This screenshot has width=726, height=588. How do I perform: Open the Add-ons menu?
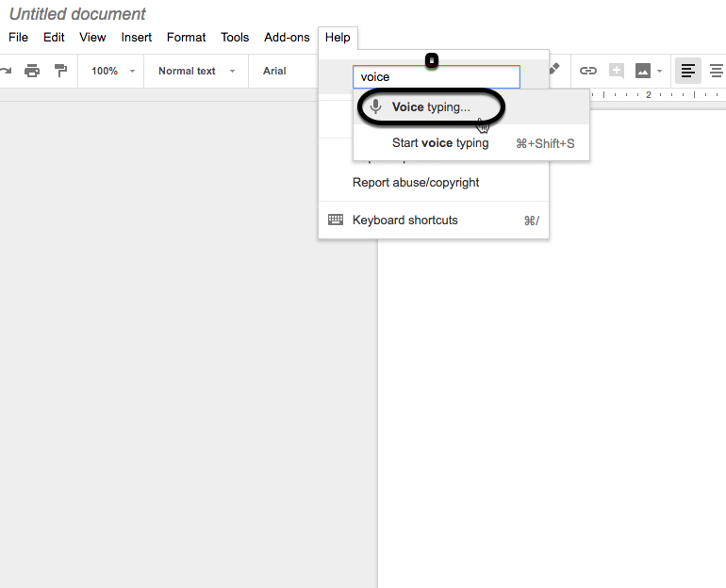(287, 38)
